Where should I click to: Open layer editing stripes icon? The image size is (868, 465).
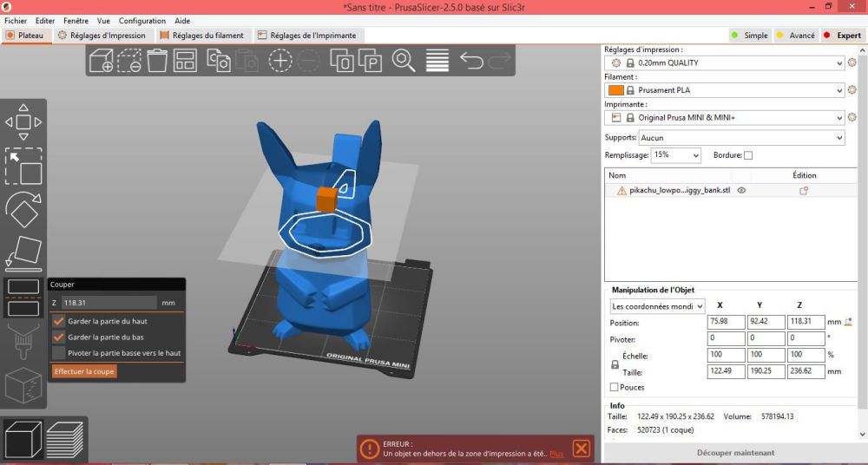point(437,61)
